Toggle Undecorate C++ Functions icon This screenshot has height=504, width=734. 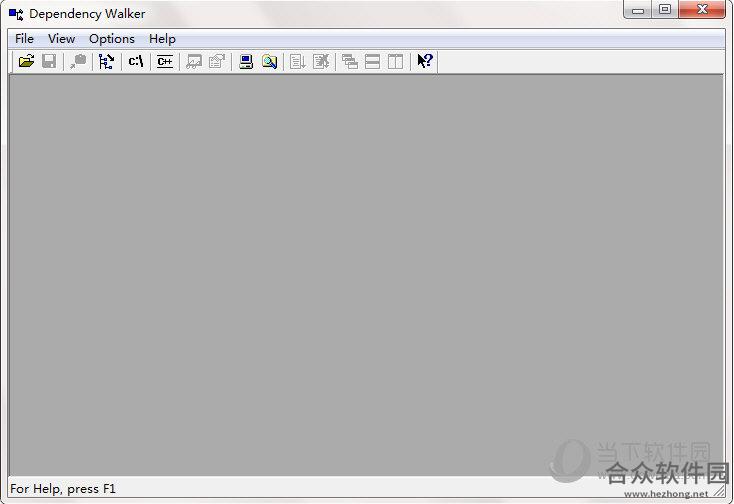click(x=165, y=61)
